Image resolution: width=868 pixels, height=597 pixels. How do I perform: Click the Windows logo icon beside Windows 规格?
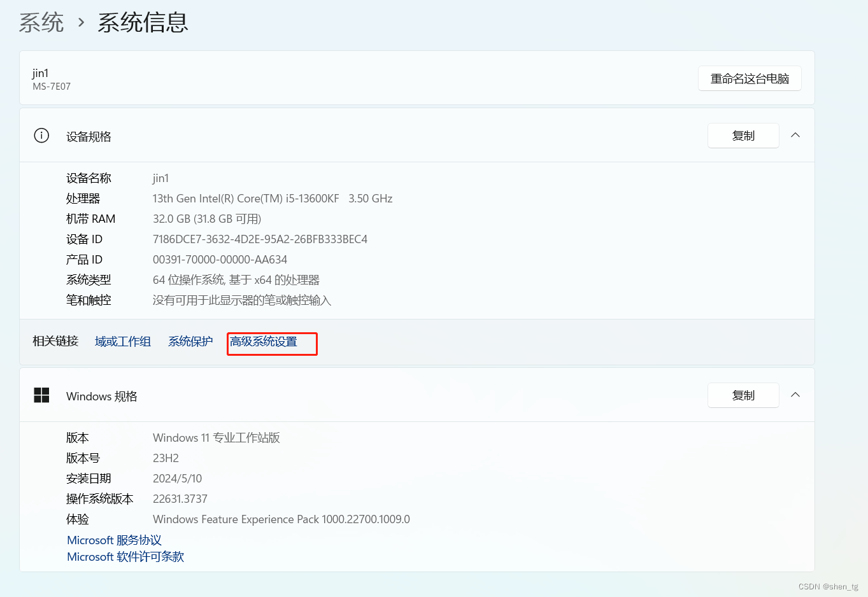41,395
